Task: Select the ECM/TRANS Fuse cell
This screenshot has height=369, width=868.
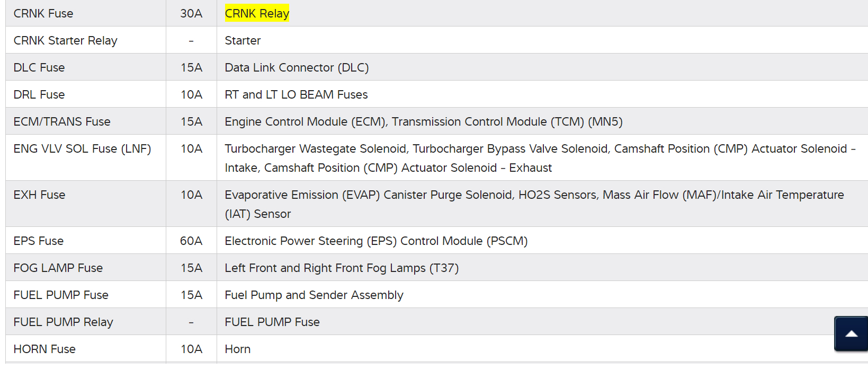Action: [62, 122]
